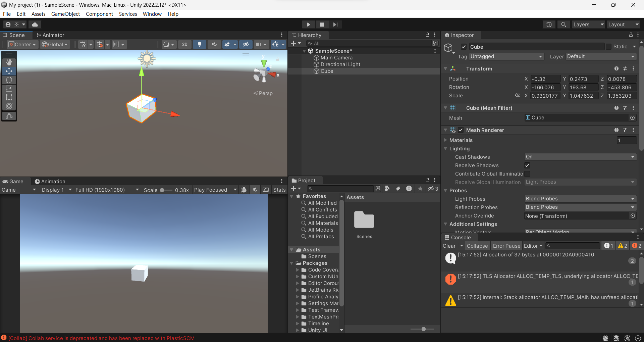This screenshot has width=644, height=342.
Task: Open the GameObject menu
Action: [65, 14]
